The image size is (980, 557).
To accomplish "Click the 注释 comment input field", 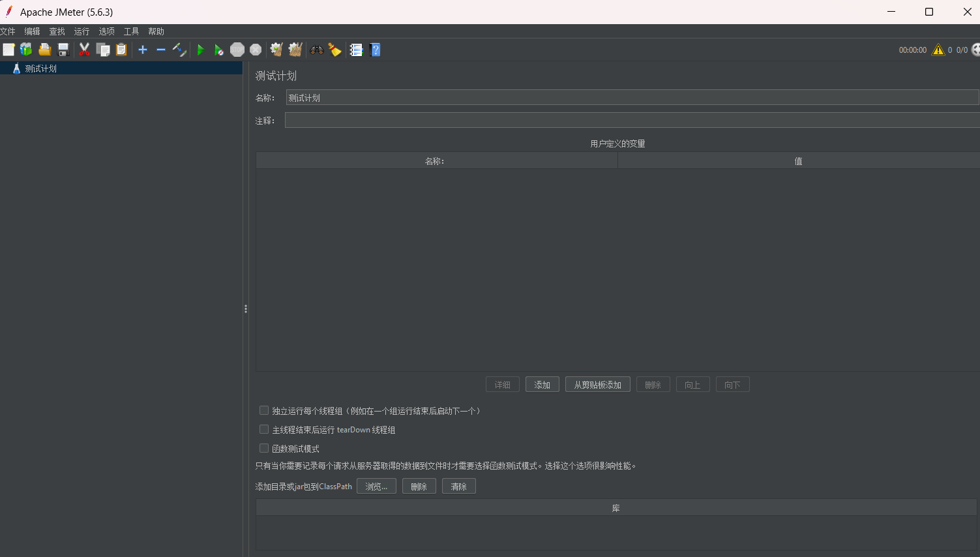I will [x=632, y=120].
